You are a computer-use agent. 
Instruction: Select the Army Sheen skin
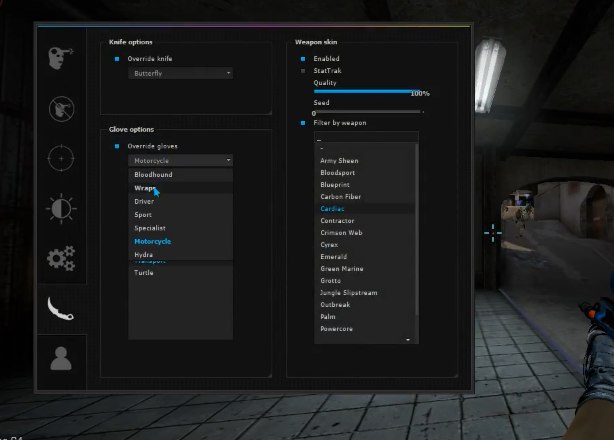point(365,160)
